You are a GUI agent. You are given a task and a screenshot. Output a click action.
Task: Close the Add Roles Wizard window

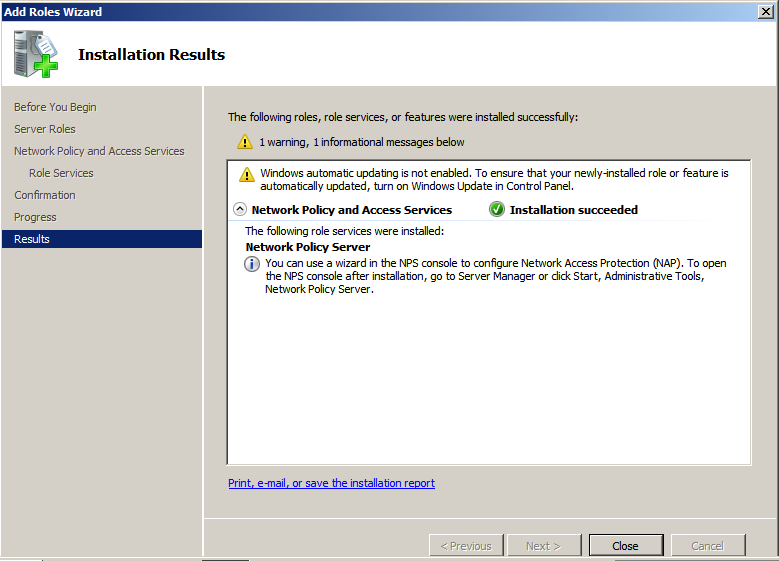(x=766, y=11)
